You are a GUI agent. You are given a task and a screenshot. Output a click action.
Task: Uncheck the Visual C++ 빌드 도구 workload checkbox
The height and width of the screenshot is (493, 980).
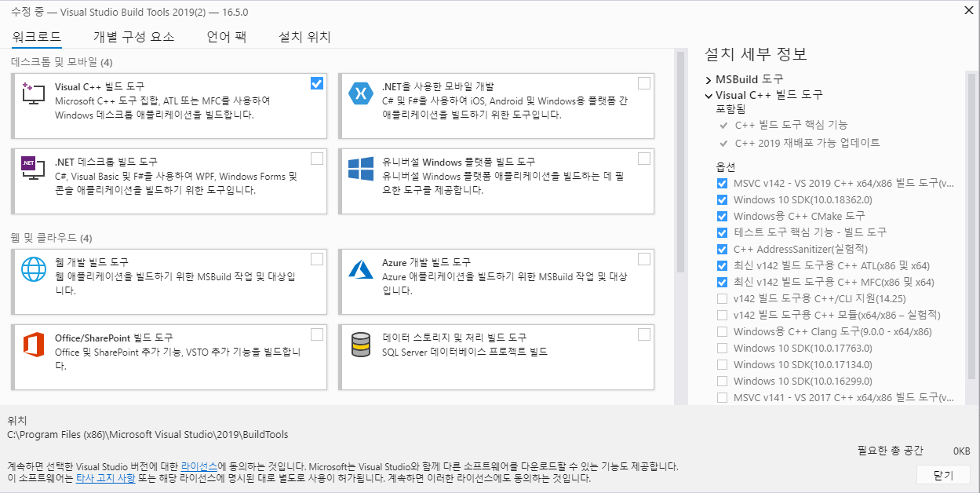click(x=317, y=83)
